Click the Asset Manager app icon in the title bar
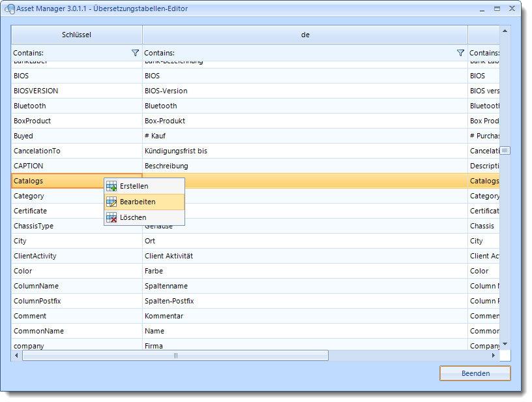Viewport: 532px width, 402px height. click(x=10, y=9)
